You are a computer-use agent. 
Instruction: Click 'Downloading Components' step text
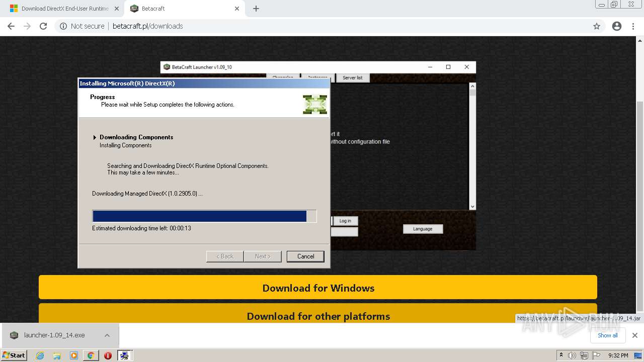coord(136,137)
